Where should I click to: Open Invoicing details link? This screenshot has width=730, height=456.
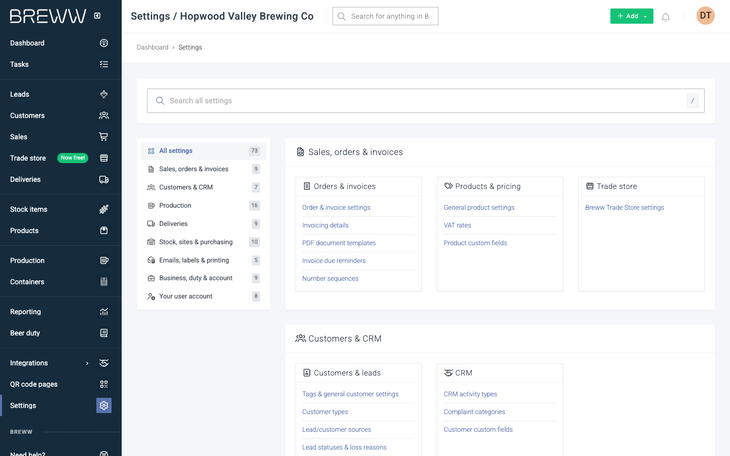(325, 225)
